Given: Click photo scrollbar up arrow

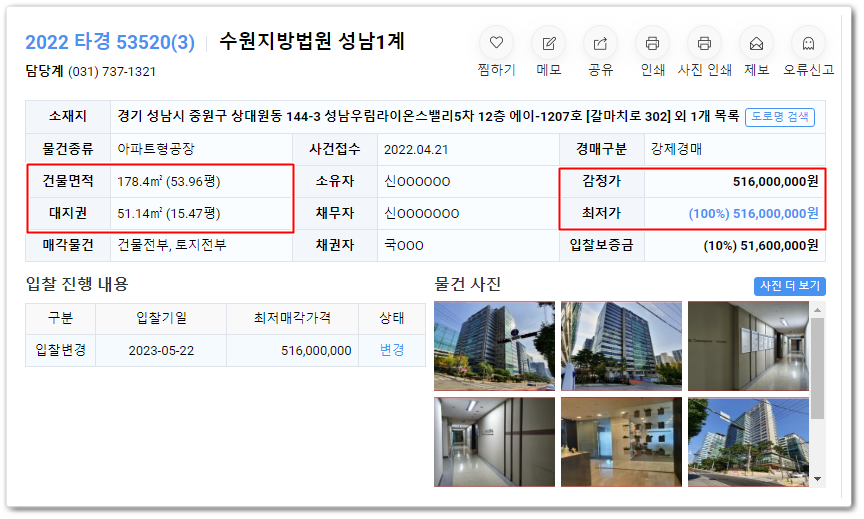Looking at the screenshot, I should [x=818, y=310].
